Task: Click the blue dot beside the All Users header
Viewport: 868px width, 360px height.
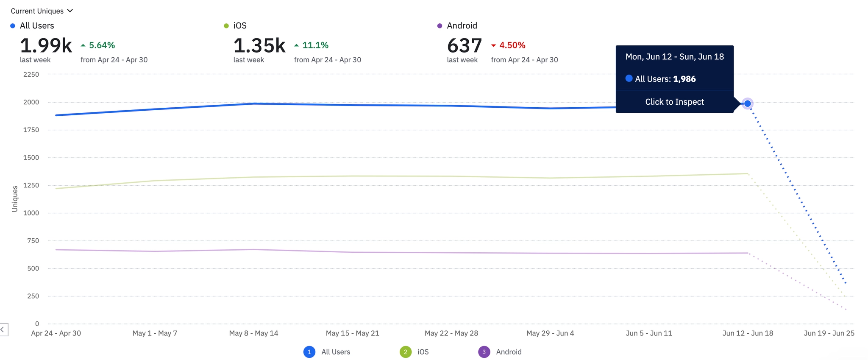Action: coord(13,26)
